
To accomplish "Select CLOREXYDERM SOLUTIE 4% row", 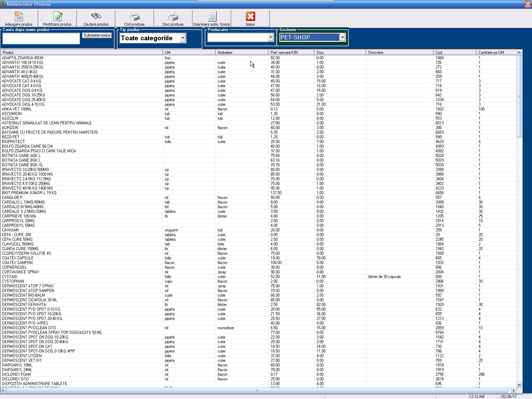I will (258, 253).
